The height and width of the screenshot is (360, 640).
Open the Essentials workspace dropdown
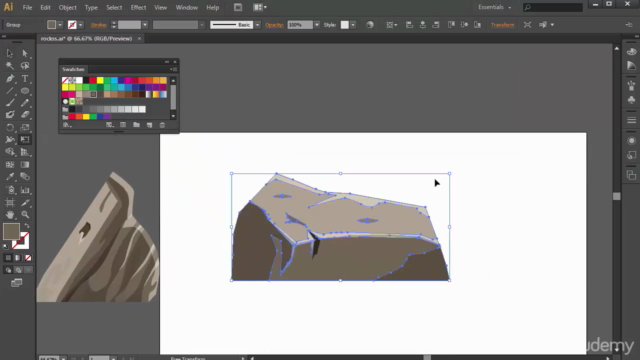pos(495,7)
